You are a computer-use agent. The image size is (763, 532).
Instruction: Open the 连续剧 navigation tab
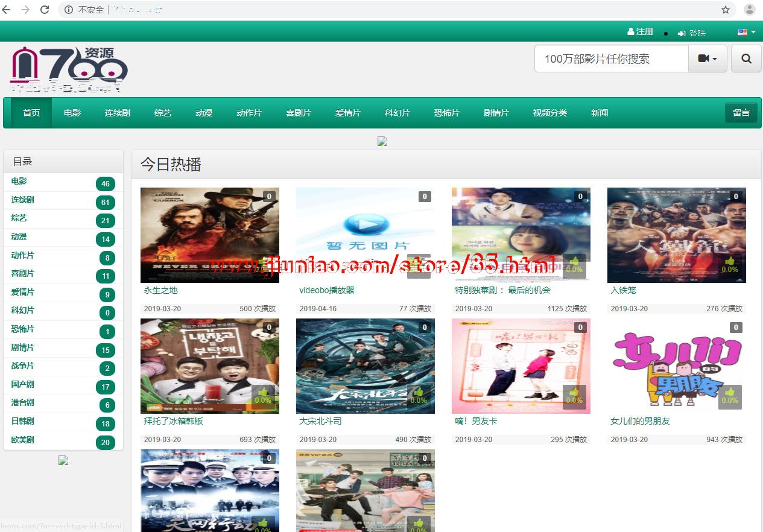click(118, 113)
